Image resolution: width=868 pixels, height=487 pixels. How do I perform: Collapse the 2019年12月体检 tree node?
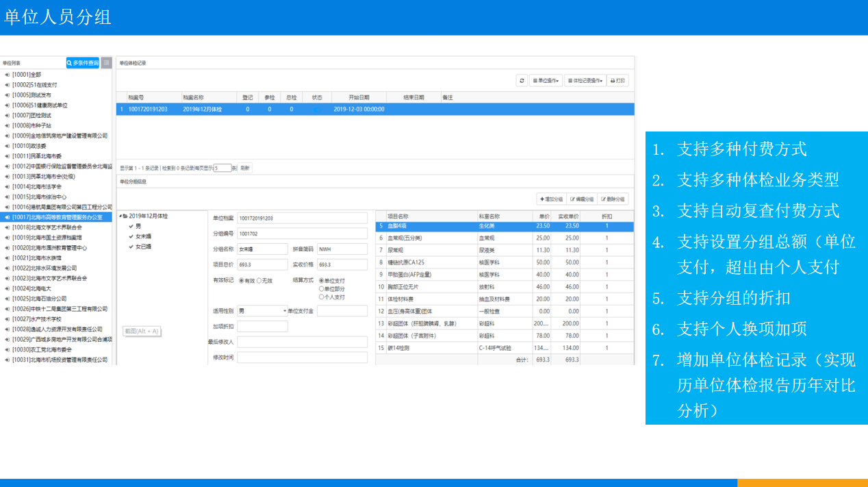click(121, 216)
